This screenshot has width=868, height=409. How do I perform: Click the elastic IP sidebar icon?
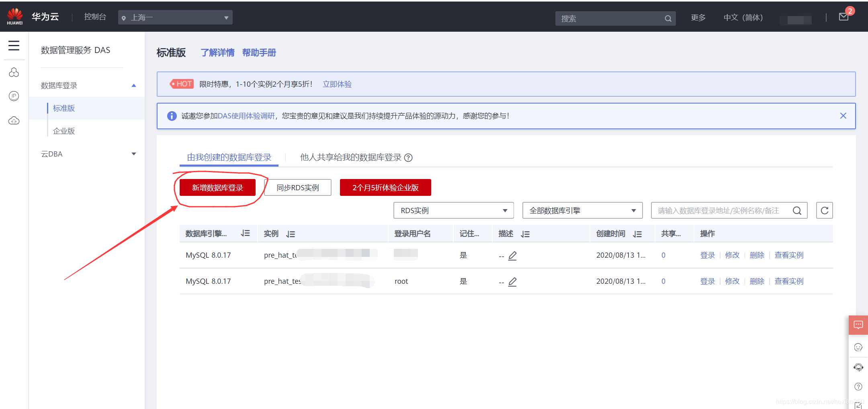coord(14,96)
